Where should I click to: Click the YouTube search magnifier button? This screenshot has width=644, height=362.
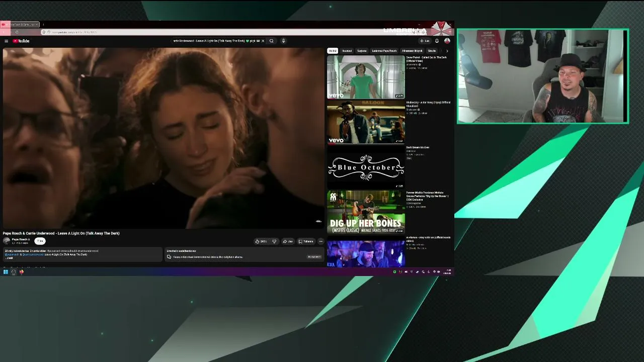pos(271,41)
